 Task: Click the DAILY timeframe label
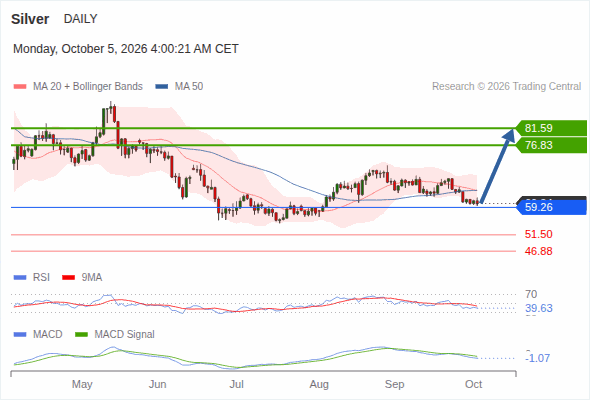click(x=81, y=18)
